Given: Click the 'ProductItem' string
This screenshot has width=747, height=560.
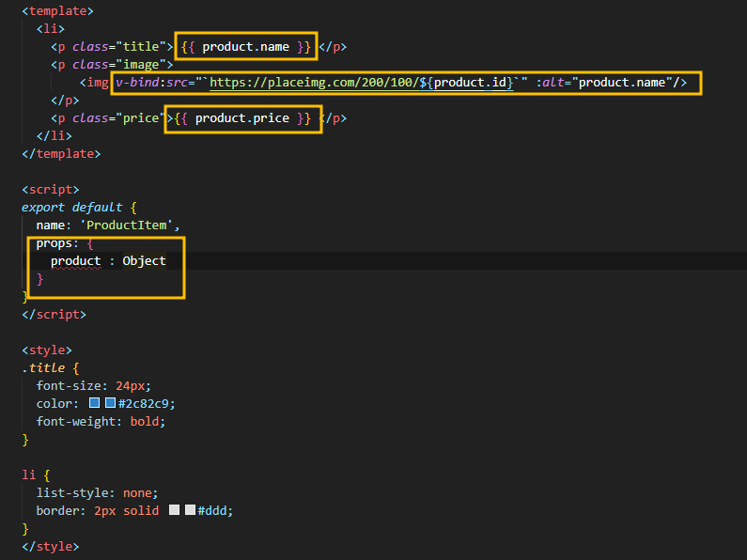Looking at the screenshot, I should [x=126, y=225].
